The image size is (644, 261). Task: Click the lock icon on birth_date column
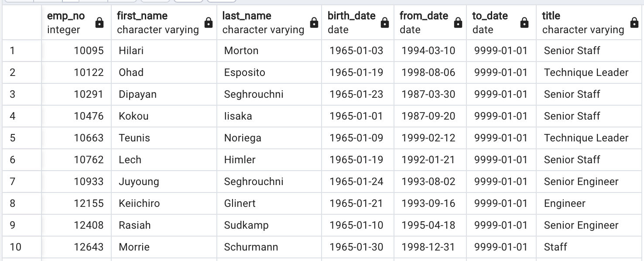[384, 23]
